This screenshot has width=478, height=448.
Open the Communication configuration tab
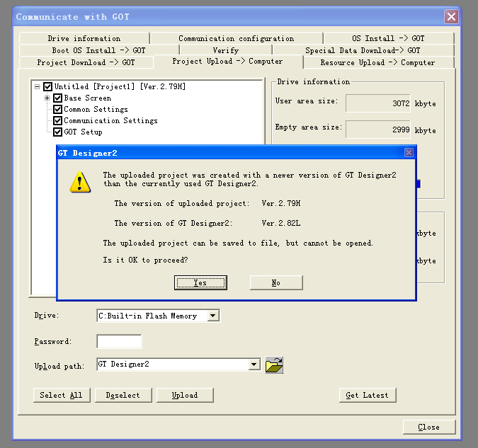click(236, 38)
